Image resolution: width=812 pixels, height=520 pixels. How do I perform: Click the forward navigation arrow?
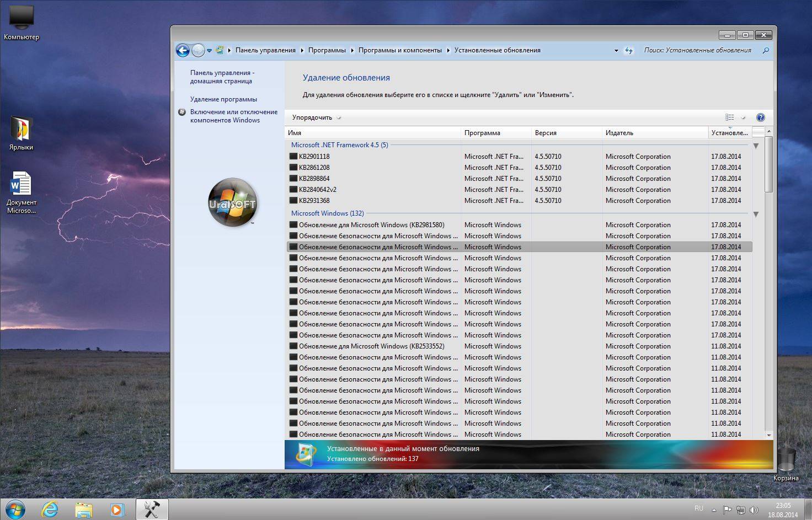pos(198,50)
